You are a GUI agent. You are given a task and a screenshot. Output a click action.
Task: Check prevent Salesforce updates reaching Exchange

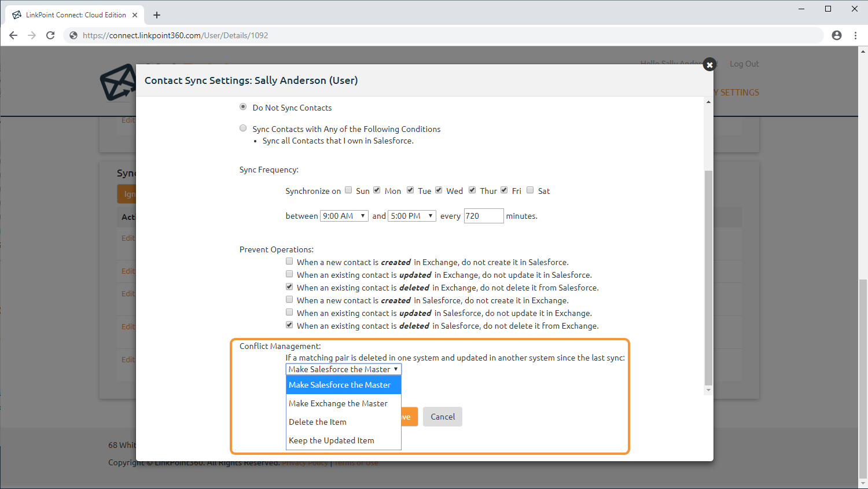tap(289, 312)
